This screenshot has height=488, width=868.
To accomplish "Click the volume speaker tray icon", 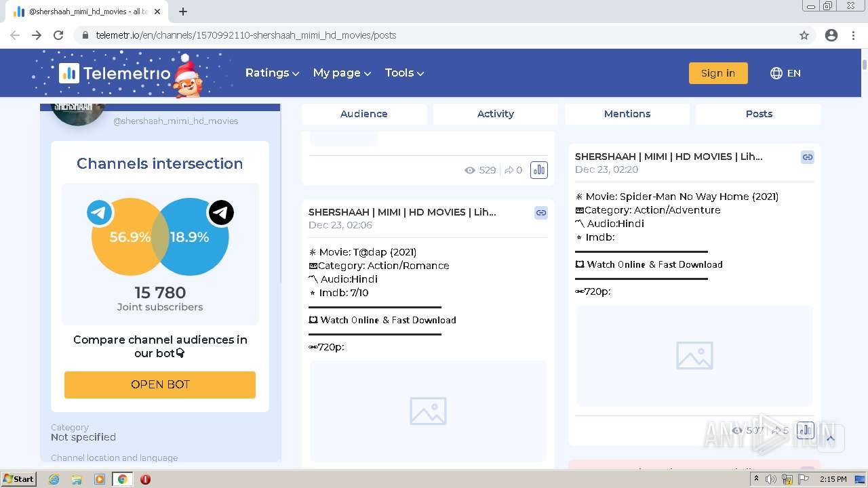I will pos(771,479).
